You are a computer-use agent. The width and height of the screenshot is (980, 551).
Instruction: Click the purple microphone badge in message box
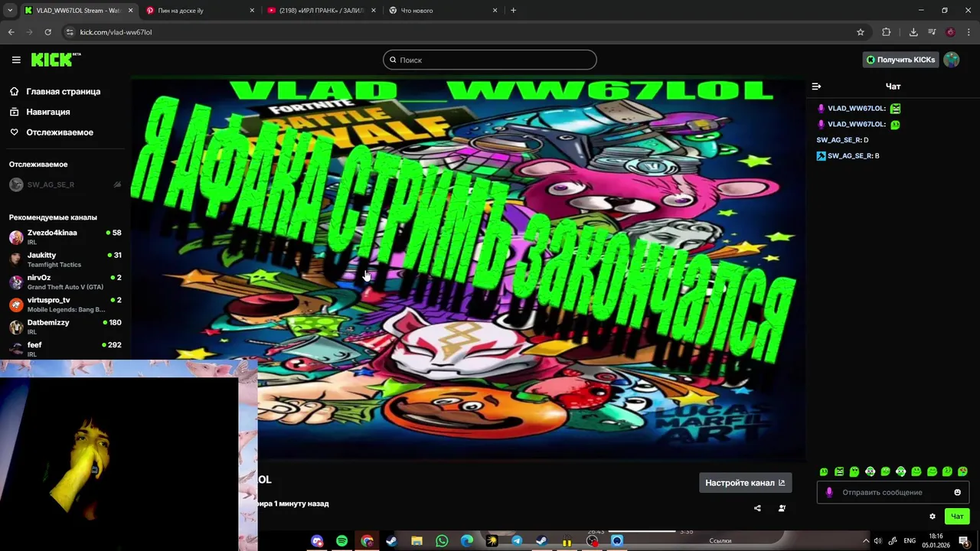pyautogui.click(x=828, y=492)
